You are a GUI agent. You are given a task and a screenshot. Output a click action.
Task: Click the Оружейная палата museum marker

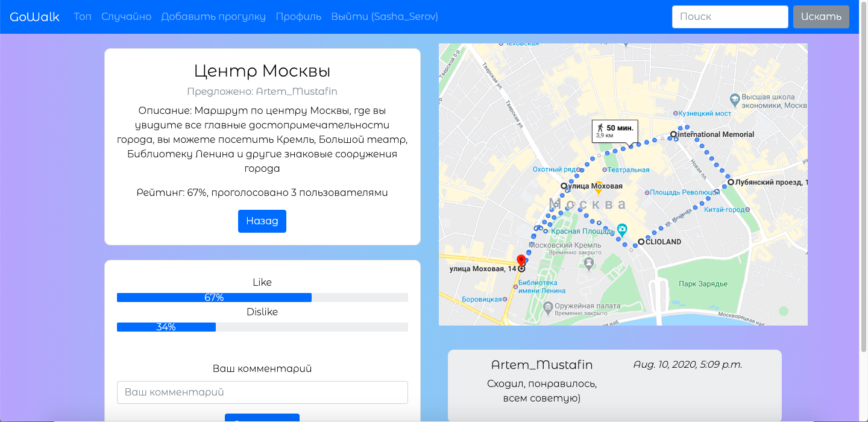(548, 307)
